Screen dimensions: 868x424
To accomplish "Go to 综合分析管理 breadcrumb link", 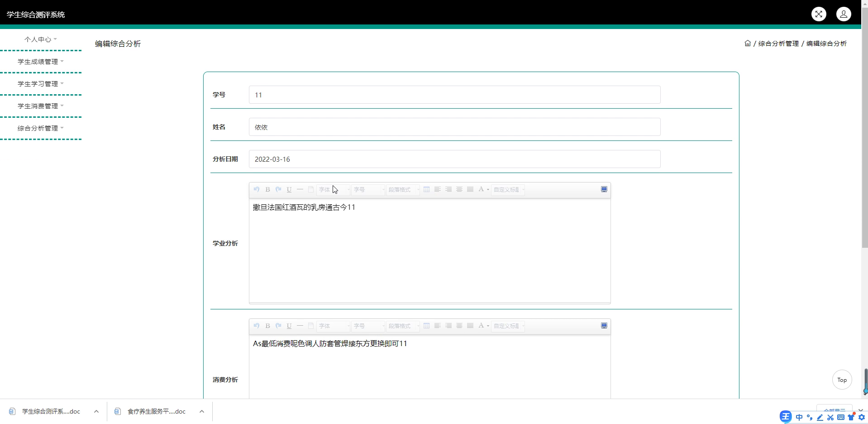I will (778, 43).
